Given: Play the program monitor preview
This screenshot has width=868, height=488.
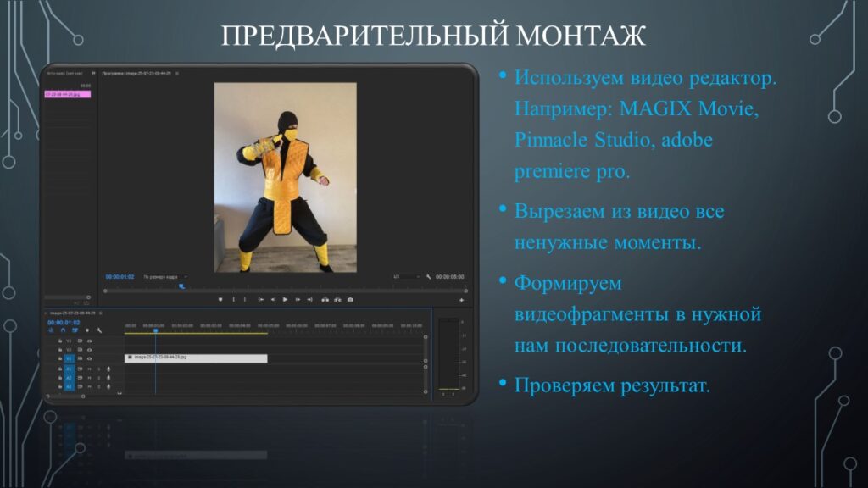Looking at the screenshot, I should 285,299.
